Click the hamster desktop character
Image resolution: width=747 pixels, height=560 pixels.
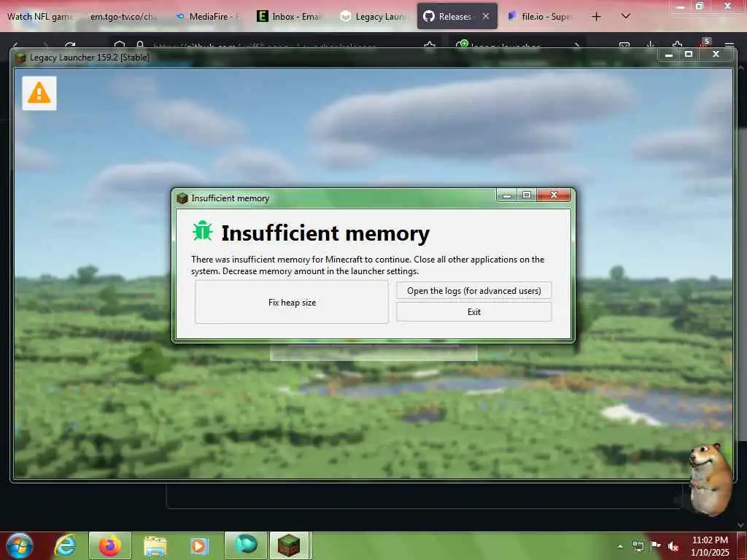[710, 479]
